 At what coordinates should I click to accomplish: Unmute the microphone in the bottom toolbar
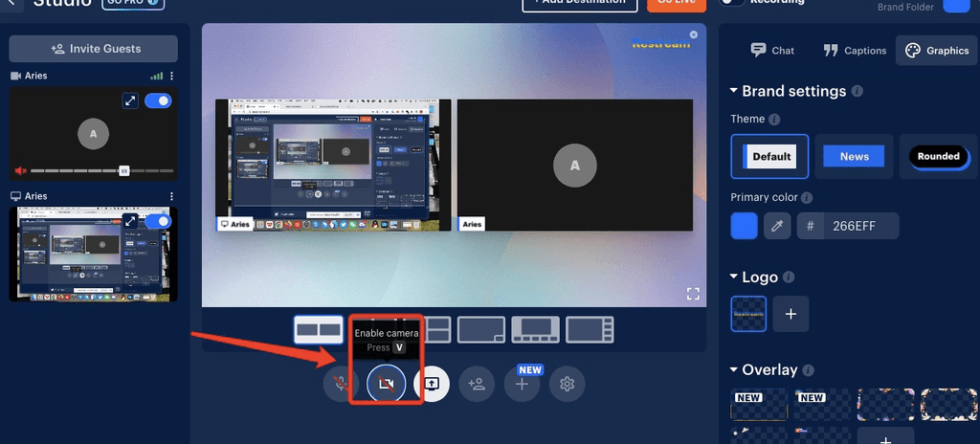tap(341, 384)
